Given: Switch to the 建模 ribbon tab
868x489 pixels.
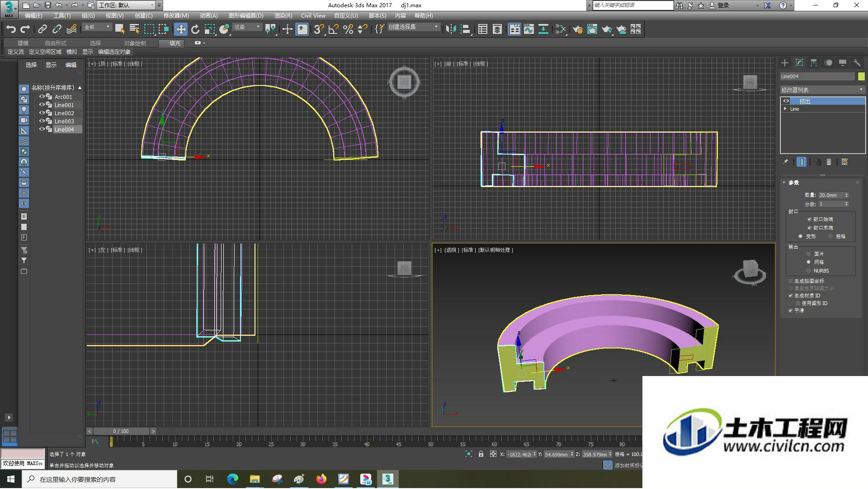Looking at the screenshot, I should point(23,43).
